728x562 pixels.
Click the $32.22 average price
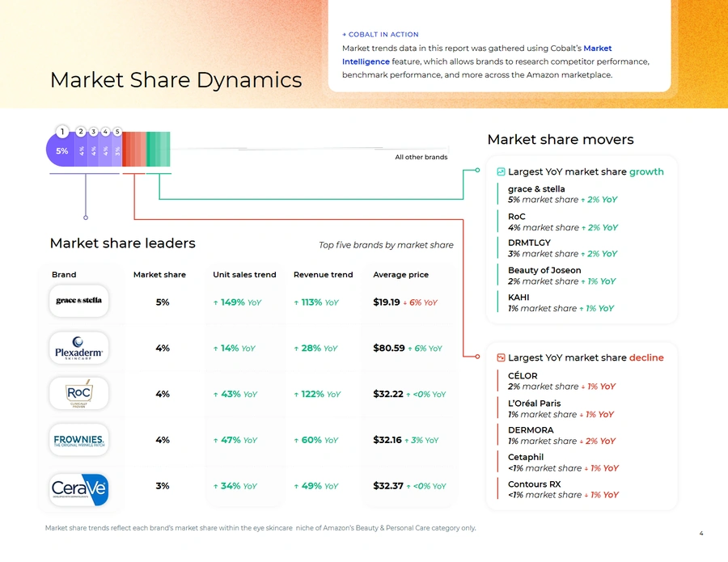pyautogui.click(x=388, y=394)
